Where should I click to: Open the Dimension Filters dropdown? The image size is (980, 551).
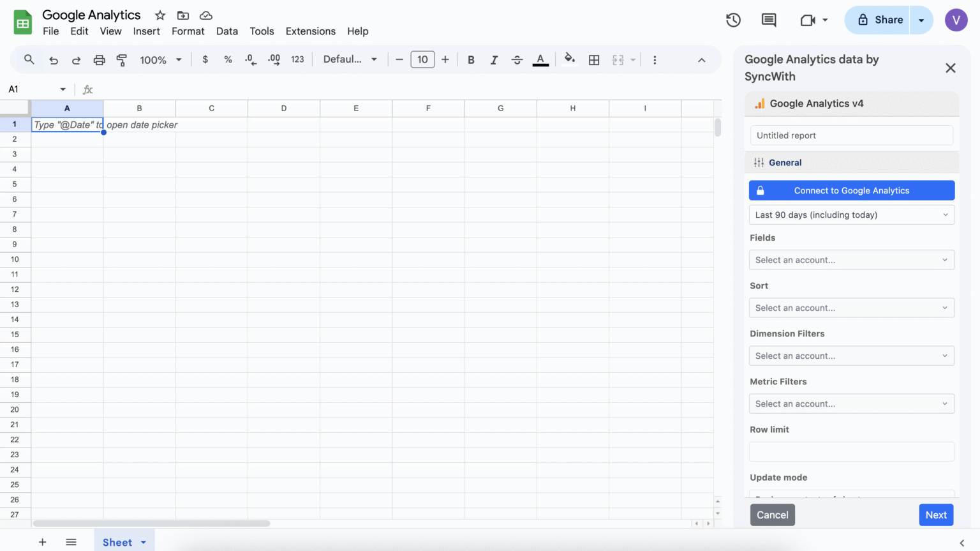(852, 356)
